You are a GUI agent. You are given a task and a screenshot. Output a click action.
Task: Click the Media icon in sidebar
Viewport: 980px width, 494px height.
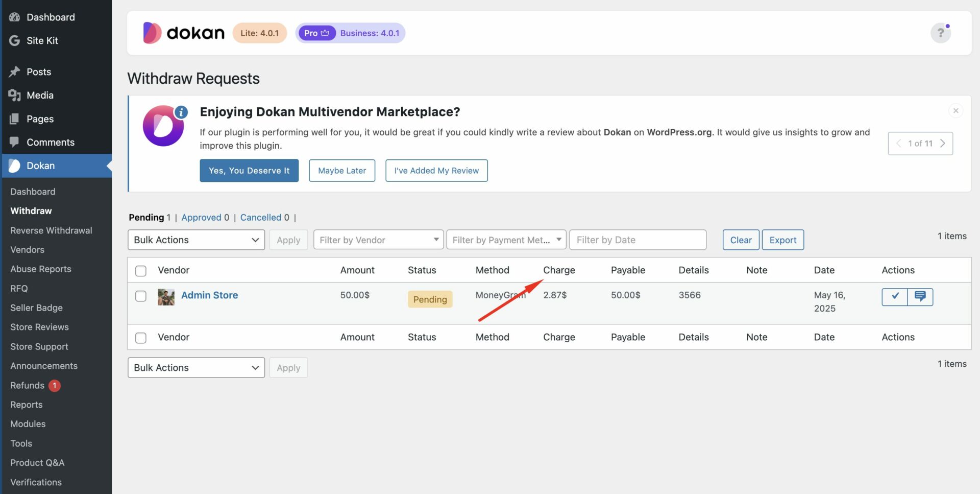click(x=14, y=95)
